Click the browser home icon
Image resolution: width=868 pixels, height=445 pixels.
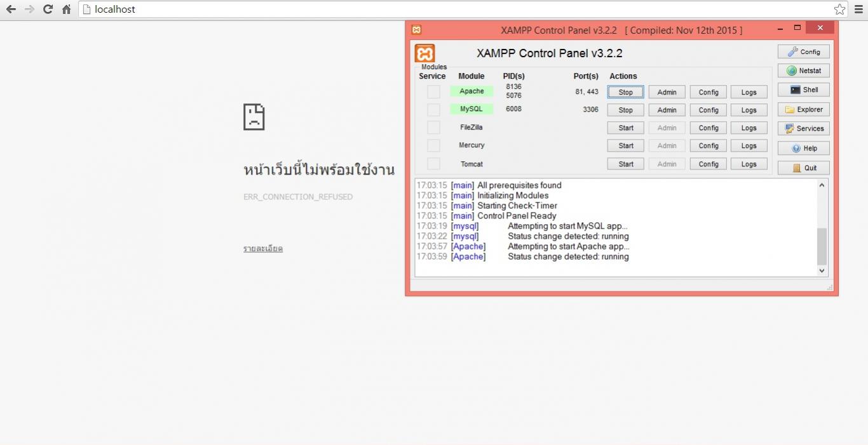pyautogui.click(x=65, y=10)
